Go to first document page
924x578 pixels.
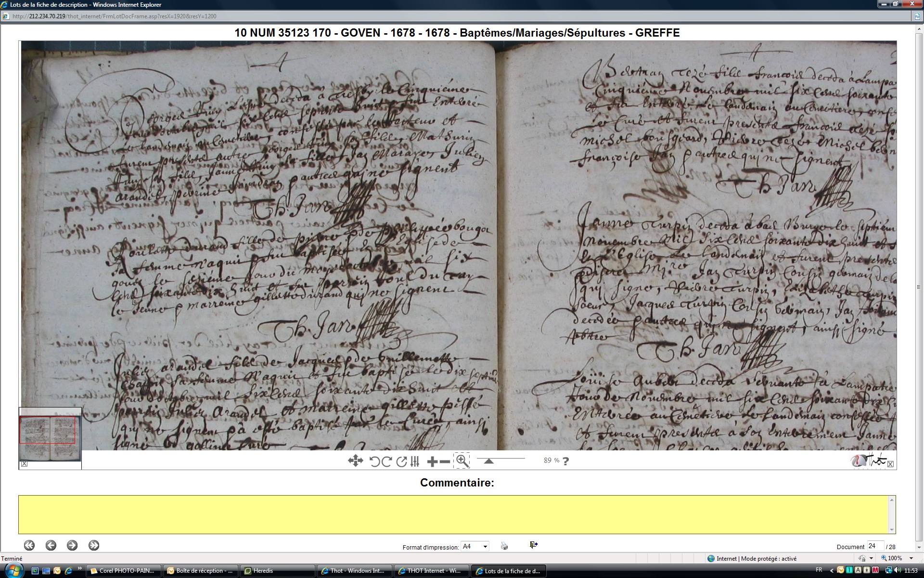[29, 545]
